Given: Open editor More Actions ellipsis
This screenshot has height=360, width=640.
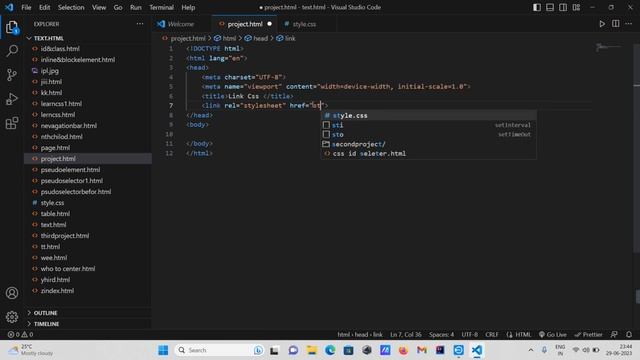Looking at the screenshot, I should point(629,24).
